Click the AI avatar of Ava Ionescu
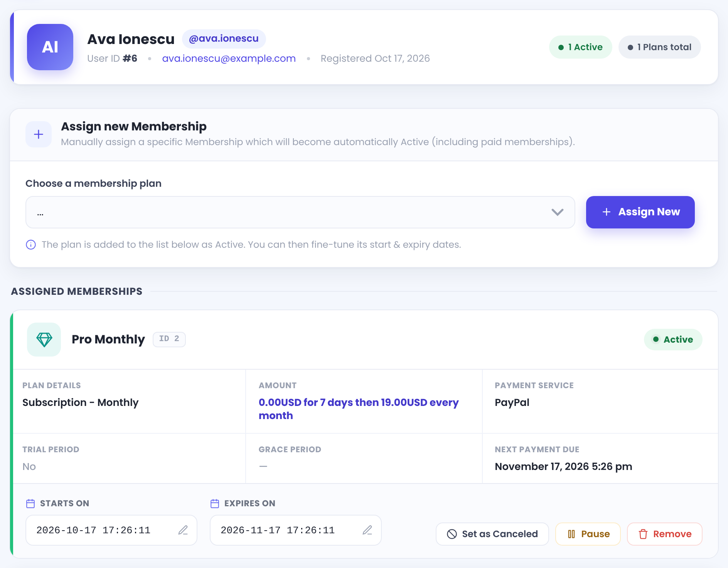Viewport: 728px width, 568px height. (50, 47)
